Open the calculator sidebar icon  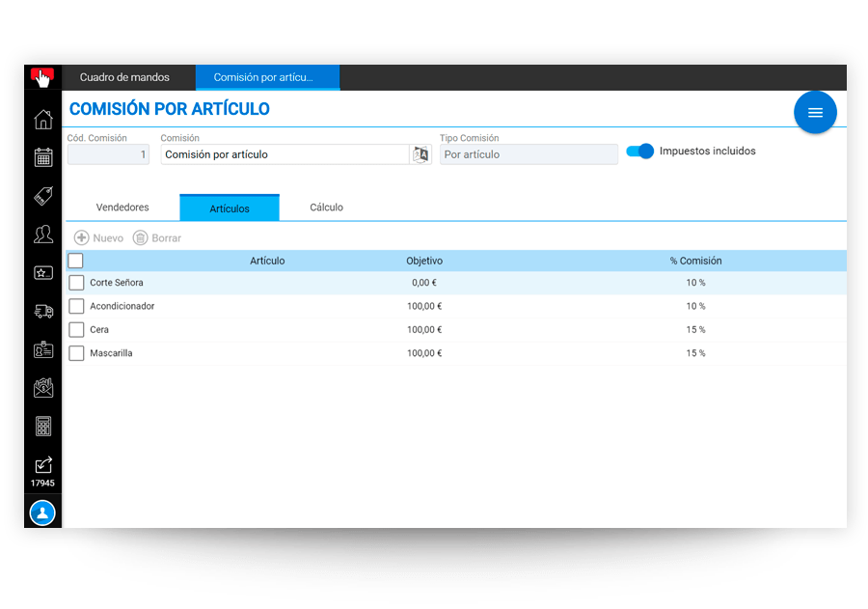click(43, 427)
